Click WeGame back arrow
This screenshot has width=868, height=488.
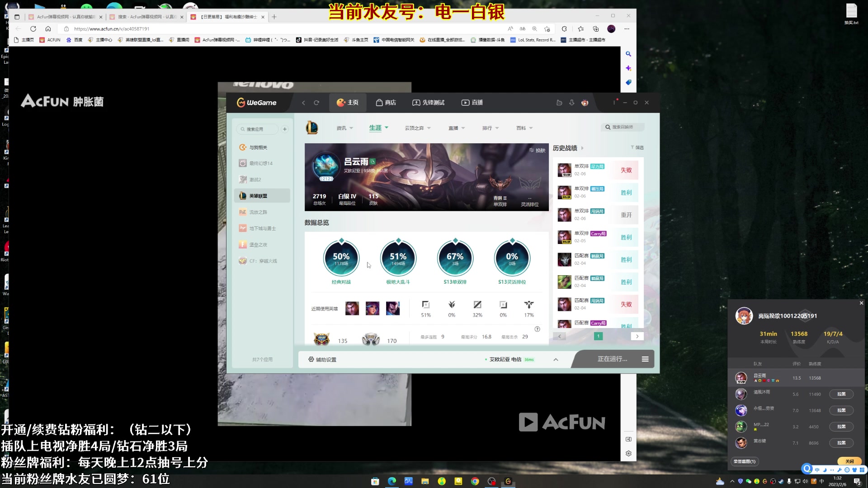(x=303, y=103)
